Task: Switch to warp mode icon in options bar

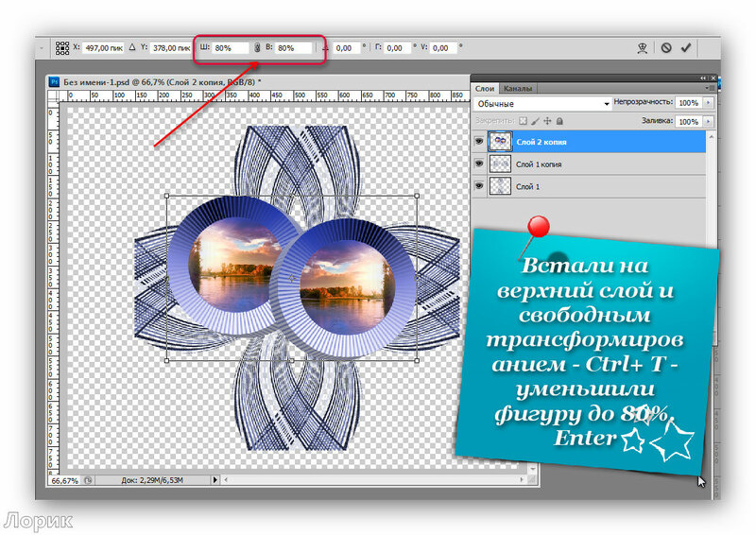Action: tap(643, 48)
